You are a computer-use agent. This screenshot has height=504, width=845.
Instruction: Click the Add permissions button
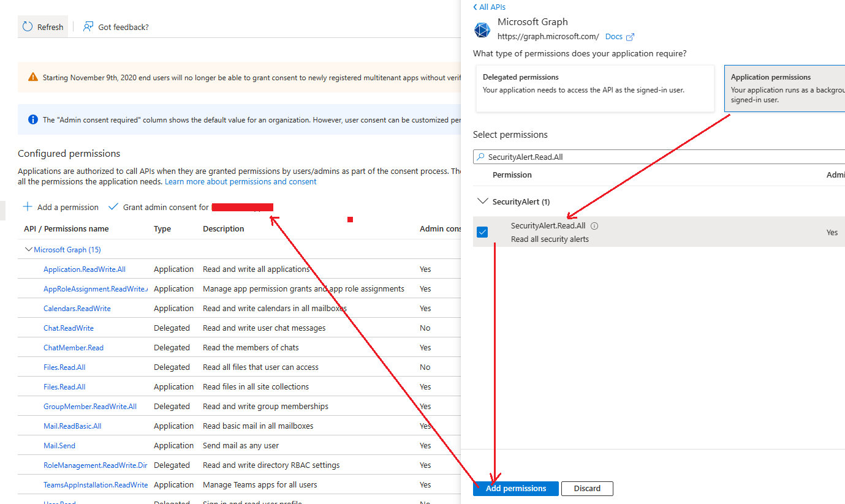point(516,489)
